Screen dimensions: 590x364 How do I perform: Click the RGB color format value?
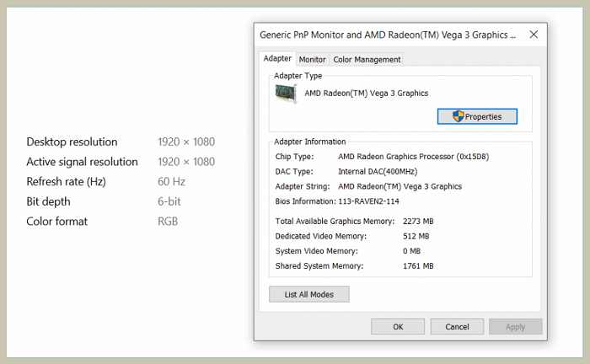[168, 222]
